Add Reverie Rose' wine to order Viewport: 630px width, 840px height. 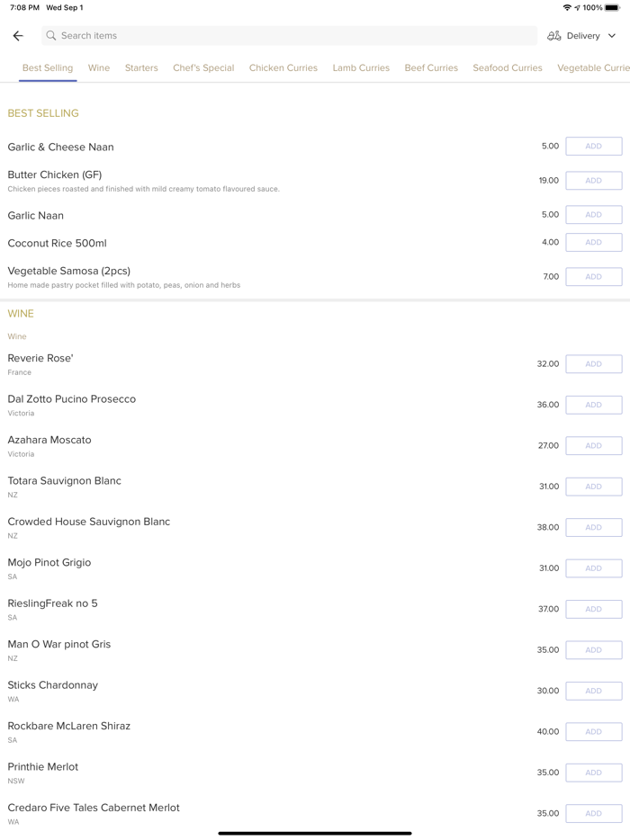pyautogui.click(x=594, y=364)
